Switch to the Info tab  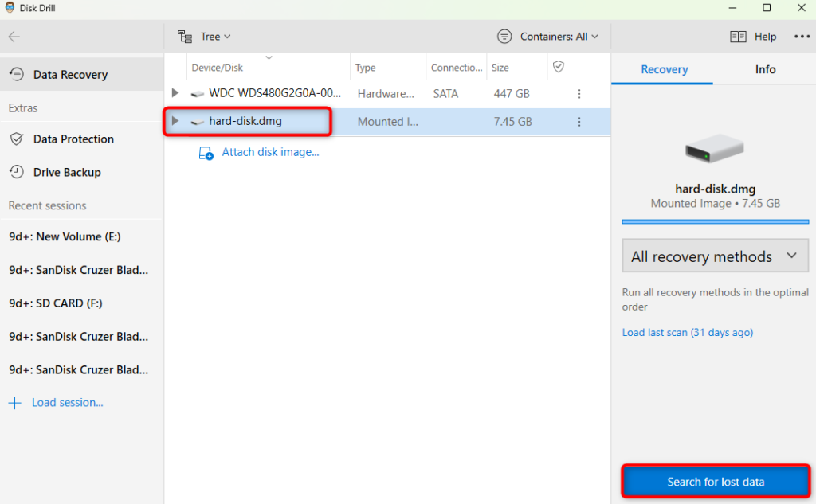pyautogui.click(x=764, y=69)
